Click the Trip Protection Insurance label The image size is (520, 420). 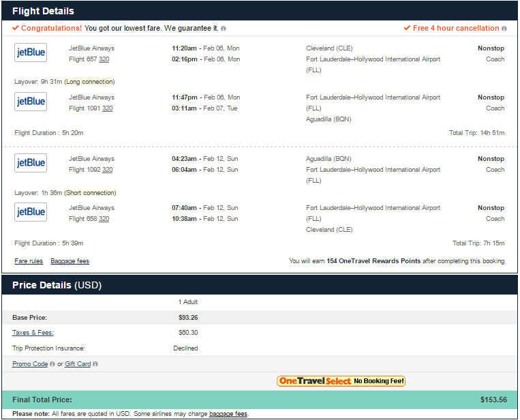48,348
